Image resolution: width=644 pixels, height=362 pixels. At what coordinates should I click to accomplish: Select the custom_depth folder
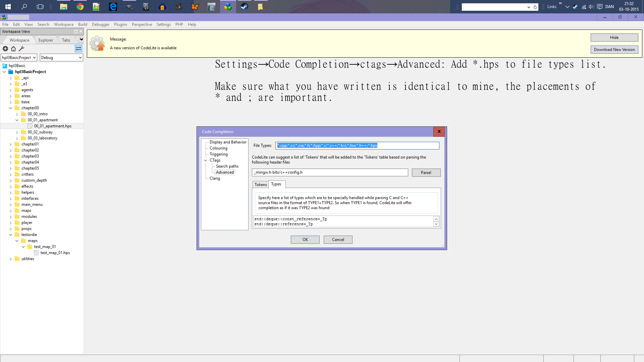34,180
